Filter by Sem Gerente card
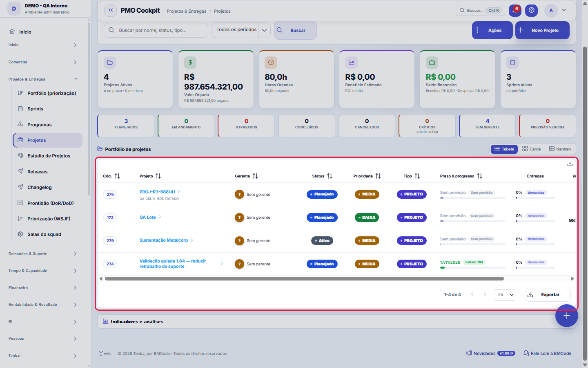The height and width of the screenshot is (368, 588). coord(487,126)
